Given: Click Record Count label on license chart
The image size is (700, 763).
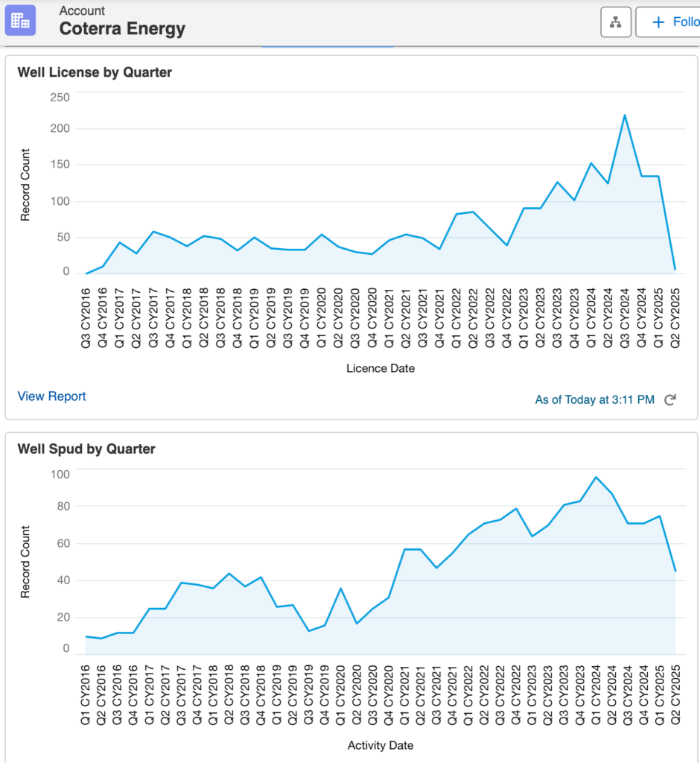Looking at the screenshot, I should coord(25,185).
